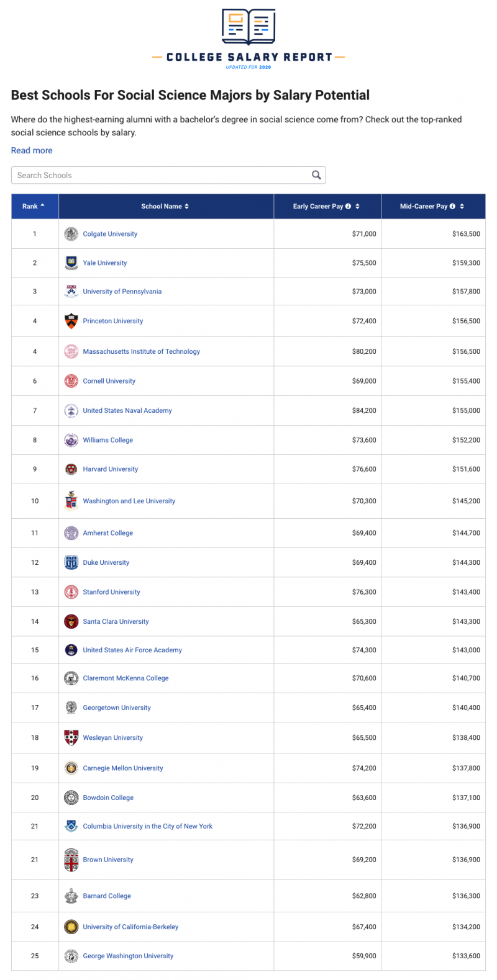Open Colgate University link

click(x=110, y=234)
